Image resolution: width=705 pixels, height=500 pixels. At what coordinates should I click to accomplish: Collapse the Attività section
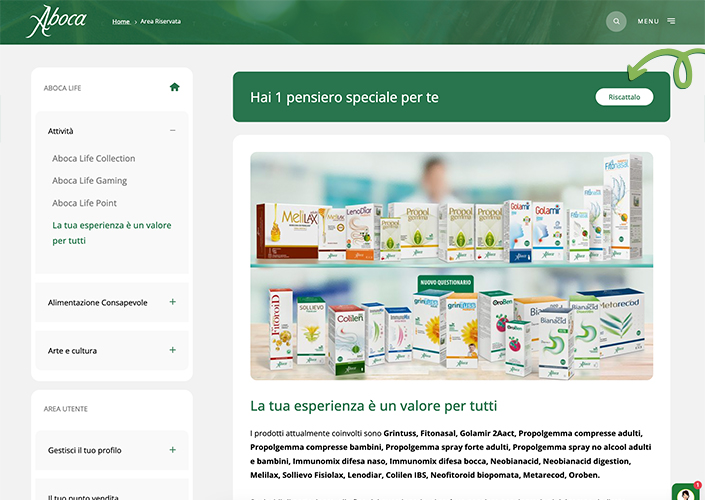(173, 130)
